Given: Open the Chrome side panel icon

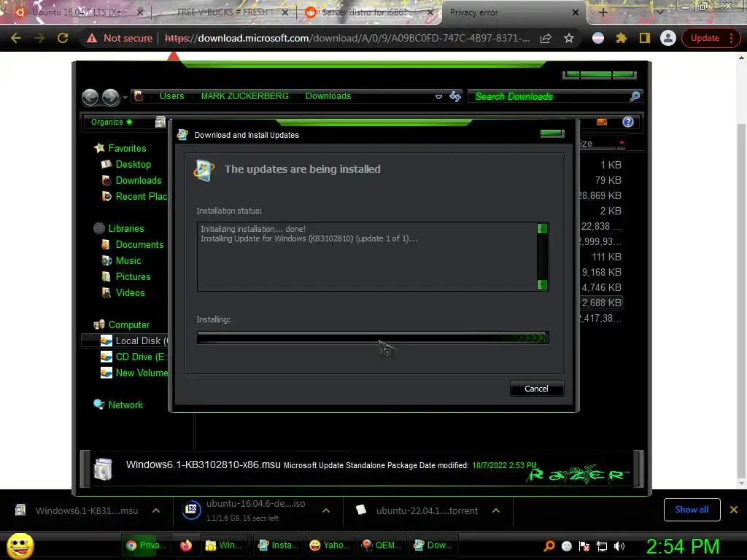Looking at the screenshot, I should [x=645, y=38].
